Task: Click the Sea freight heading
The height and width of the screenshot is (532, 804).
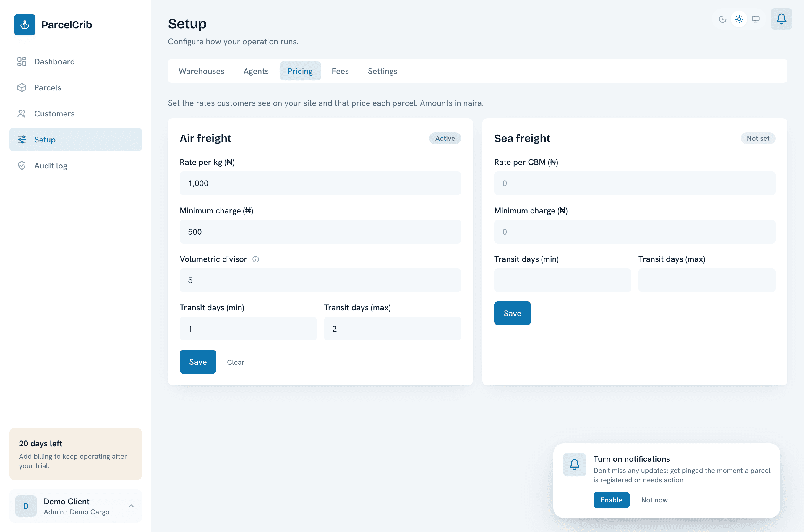Action: [522, 138]
